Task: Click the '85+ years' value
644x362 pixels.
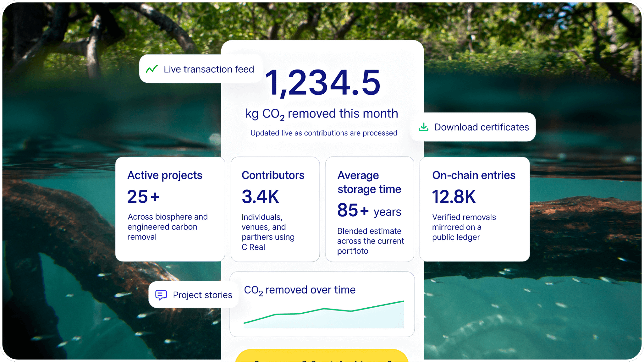Action: click(x=369, y=211)
